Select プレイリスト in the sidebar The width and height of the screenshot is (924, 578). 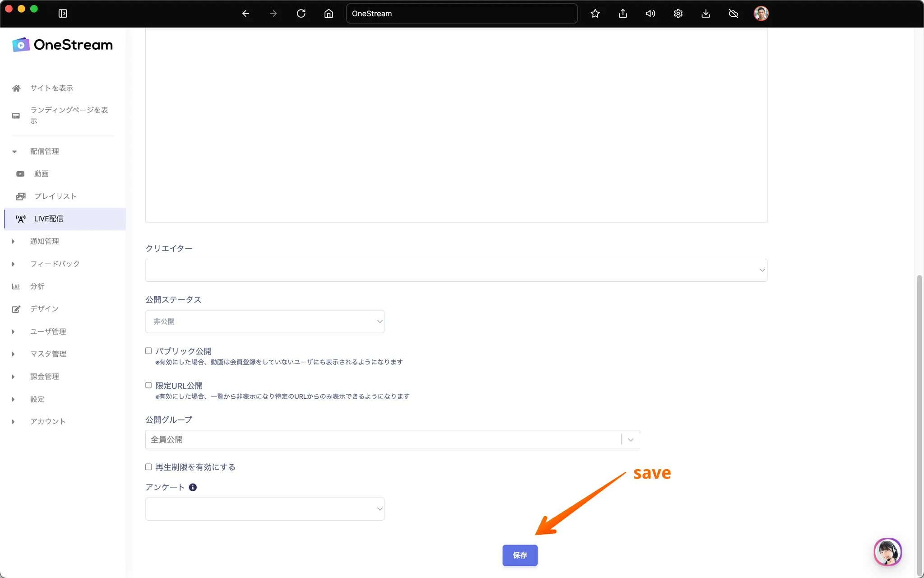[55, 196]
